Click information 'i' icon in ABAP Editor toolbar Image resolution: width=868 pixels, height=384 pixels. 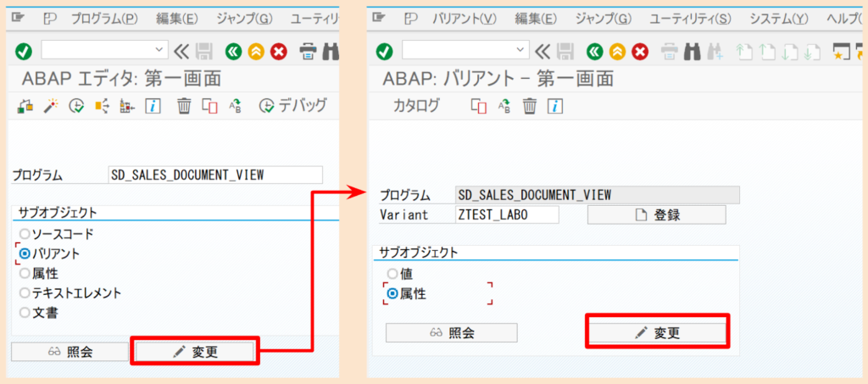click(x=153, y=105)
